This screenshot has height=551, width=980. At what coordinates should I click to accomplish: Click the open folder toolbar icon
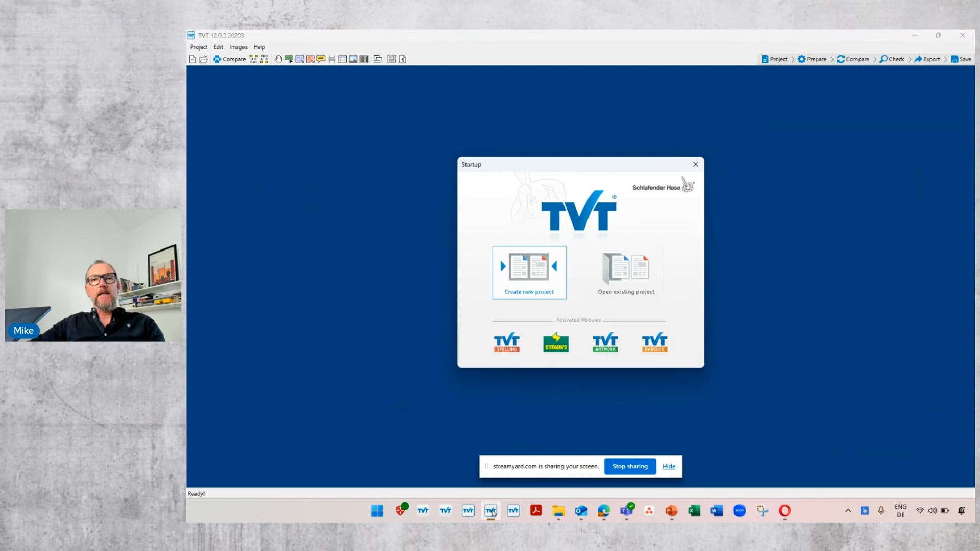(203, 59)
